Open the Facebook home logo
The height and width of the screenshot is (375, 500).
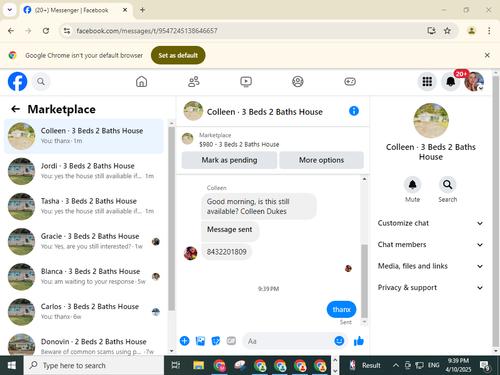pyautogui.click(x=17, y=81)
